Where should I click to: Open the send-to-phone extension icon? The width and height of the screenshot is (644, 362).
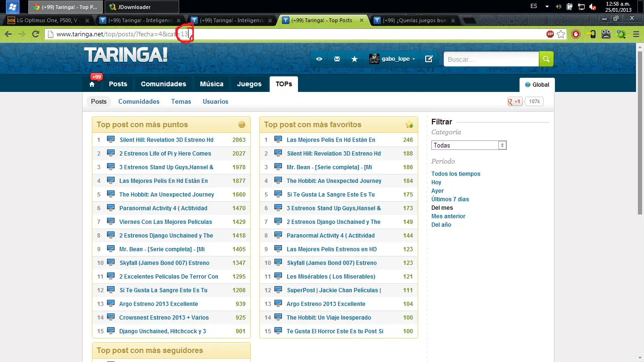(591, 34)
